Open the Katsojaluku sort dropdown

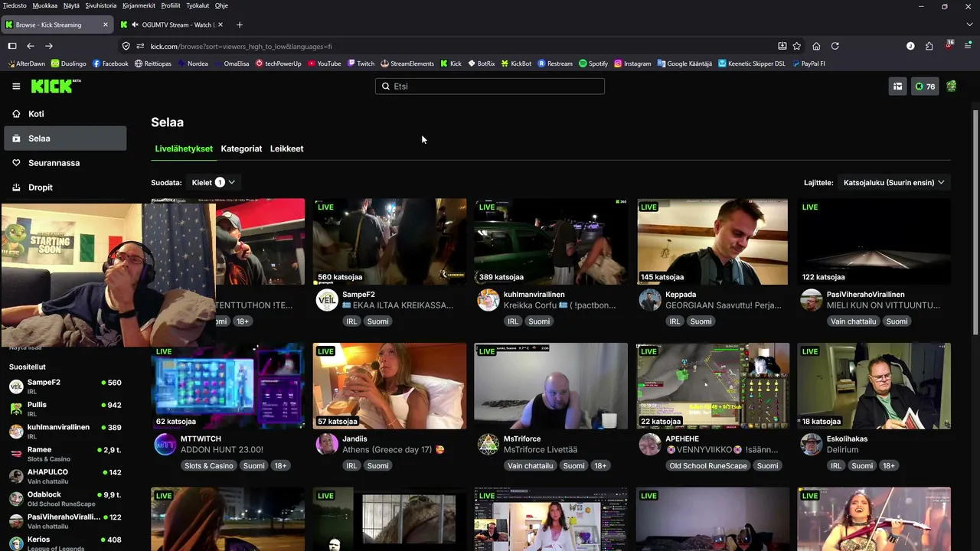tap(893, 182)
